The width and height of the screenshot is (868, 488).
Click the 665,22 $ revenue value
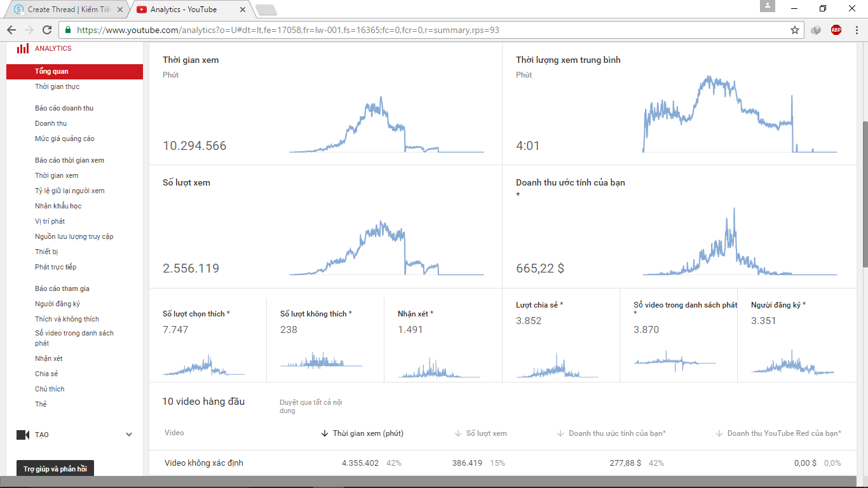pyautogui.click(x=540, y=268)
